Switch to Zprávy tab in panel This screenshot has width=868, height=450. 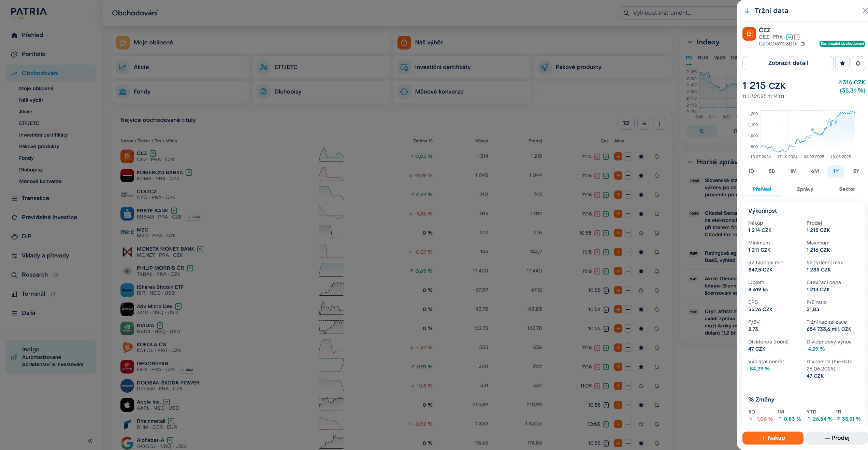805,189
